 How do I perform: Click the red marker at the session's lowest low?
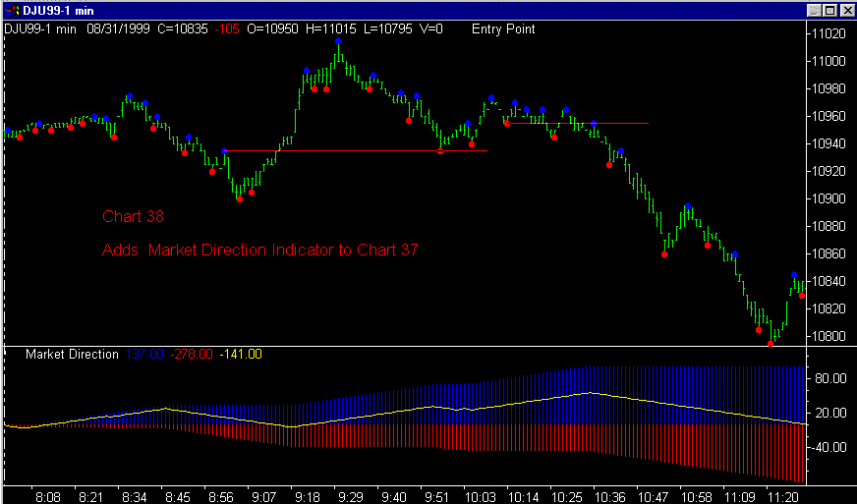[x=771, y=344]
